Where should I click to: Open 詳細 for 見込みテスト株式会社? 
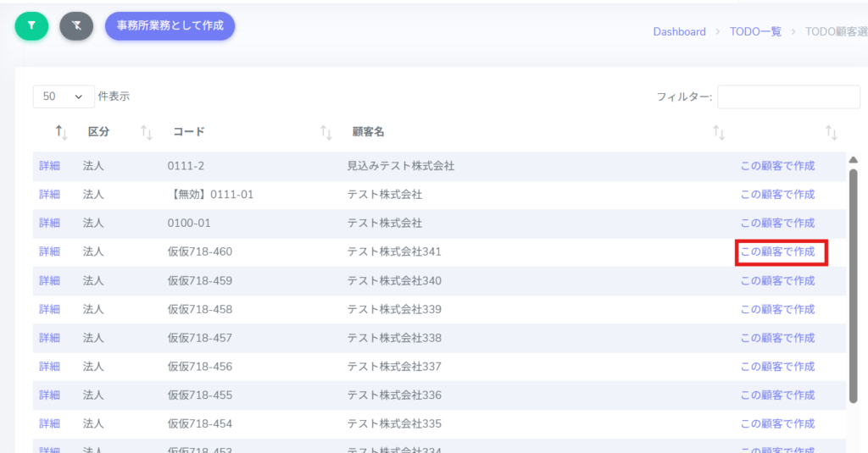[49, 166]
